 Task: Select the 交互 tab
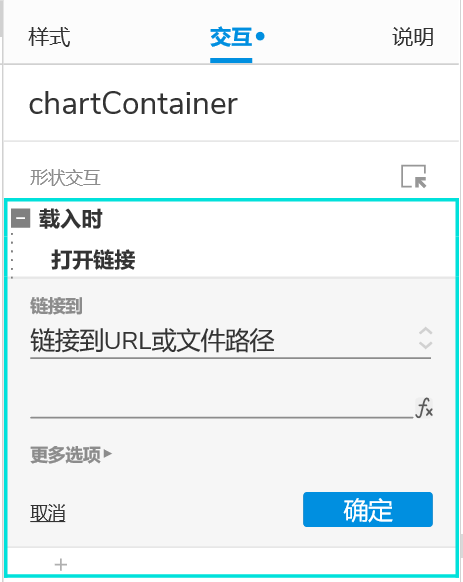(x=231, y=37)
